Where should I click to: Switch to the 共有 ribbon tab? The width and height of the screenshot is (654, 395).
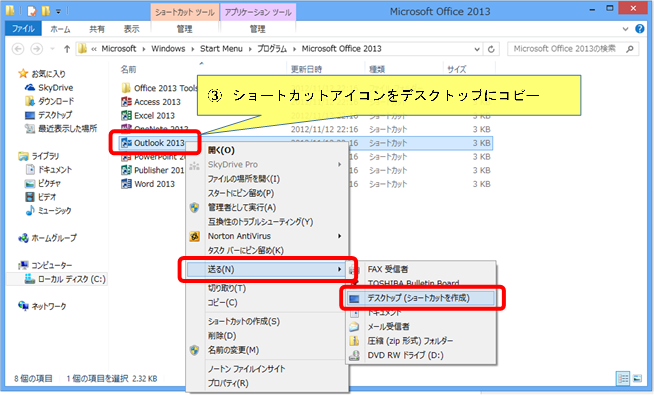[x=97, y=29]
